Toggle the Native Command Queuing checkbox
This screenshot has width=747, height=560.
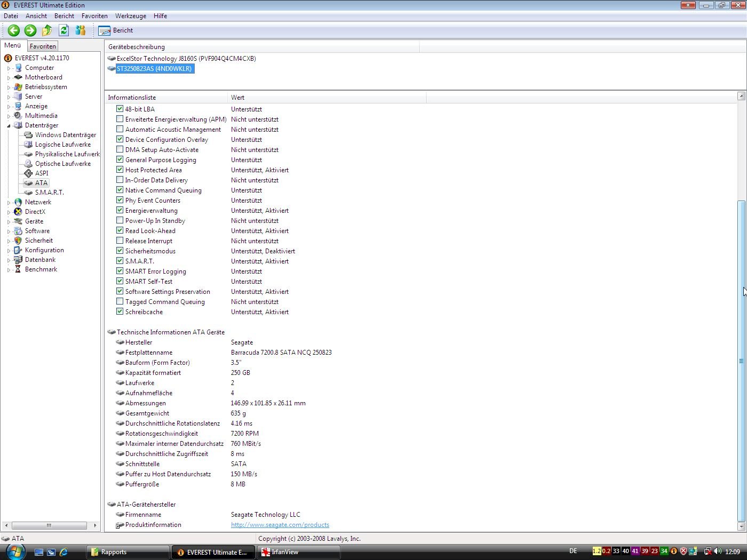120,190
